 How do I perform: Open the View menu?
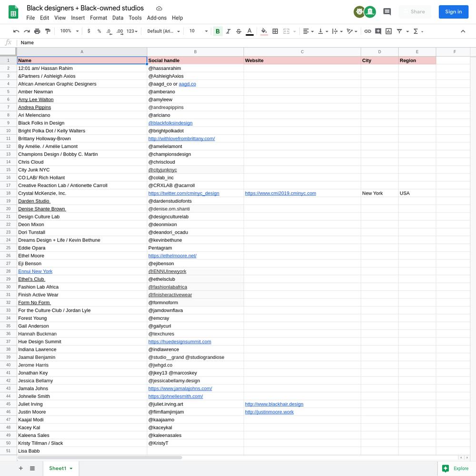(60, 18)
